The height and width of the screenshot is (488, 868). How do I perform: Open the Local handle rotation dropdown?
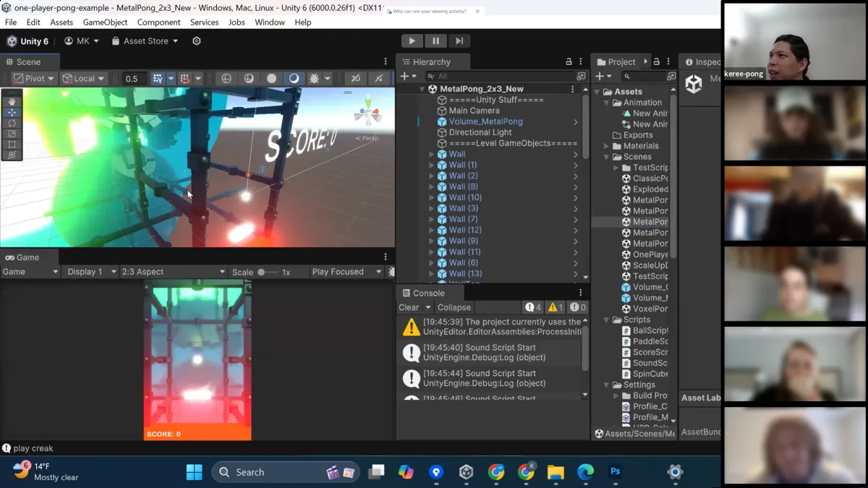[82, 78]
